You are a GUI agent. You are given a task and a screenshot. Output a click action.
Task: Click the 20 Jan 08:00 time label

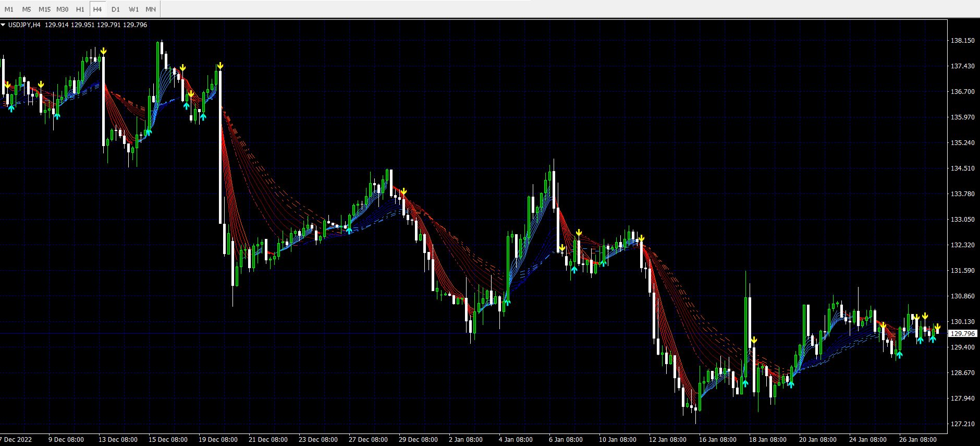817,439
